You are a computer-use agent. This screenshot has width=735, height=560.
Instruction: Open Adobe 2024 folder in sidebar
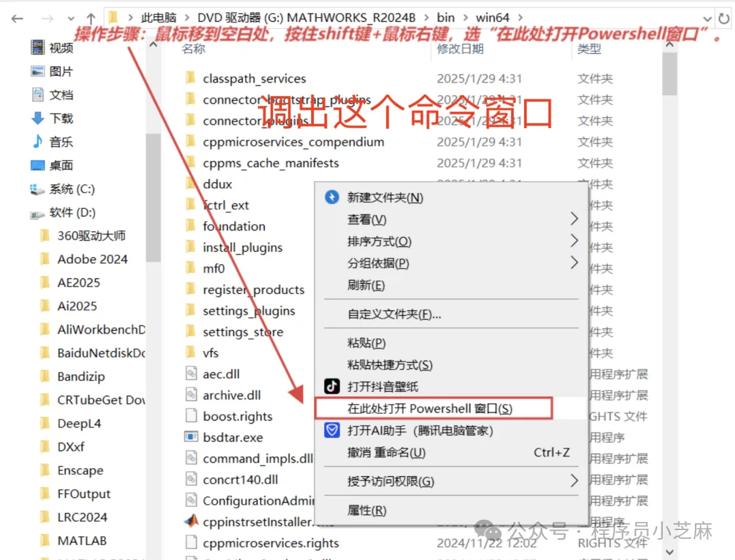(84, 259)
